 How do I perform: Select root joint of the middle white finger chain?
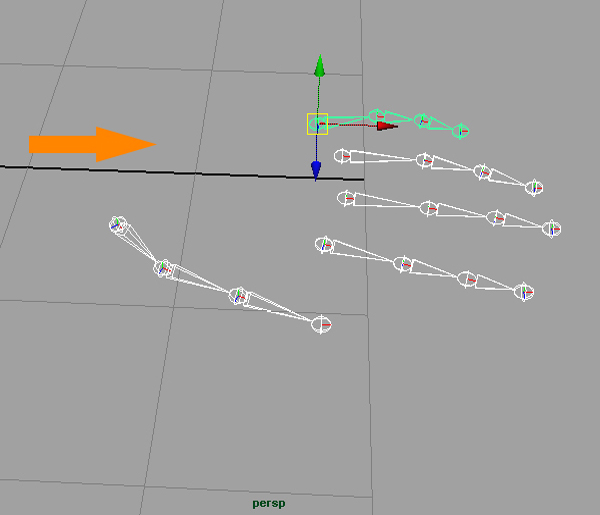click(x=346, y=198)
